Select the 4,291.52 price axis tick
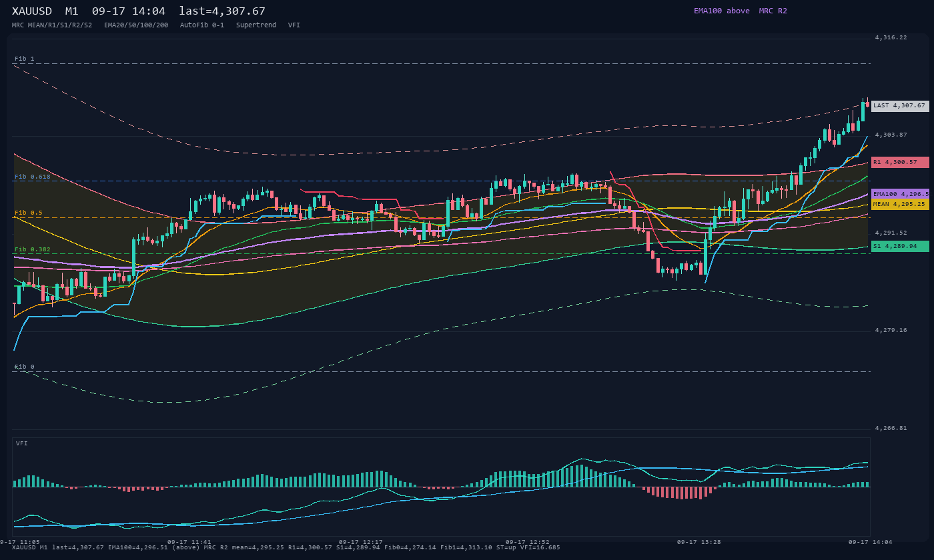Screen dimensions: 934x560 pos(891,233)
